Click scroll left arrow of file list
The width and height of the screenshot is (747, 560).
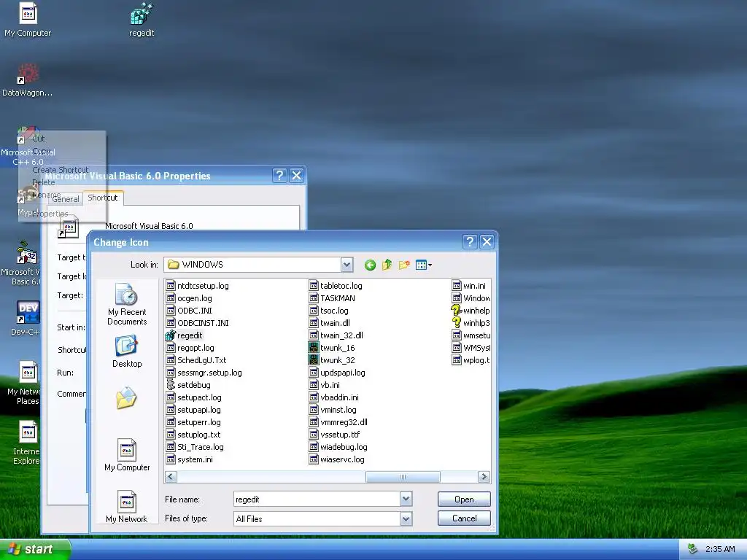[171, 477]
